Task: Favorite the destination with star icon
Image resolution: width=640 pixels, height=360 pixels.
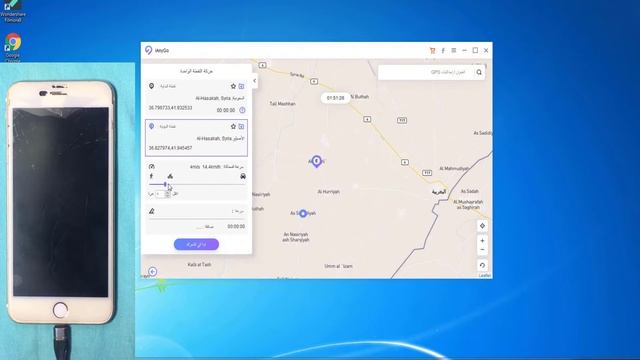Action: (x=233, y=127)
